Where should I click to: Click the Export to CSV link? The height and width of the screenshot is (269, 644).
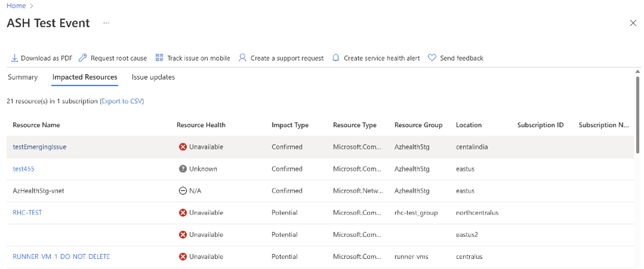click(122, 101)
